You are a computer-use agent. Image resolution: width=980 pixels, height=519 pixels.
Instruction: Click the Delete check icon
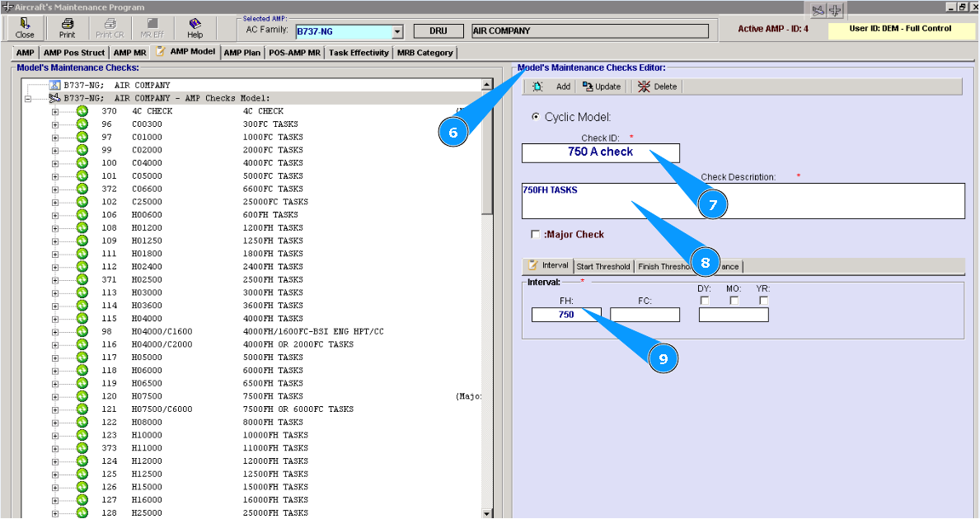pyautogui.click(x=644, y=86)
